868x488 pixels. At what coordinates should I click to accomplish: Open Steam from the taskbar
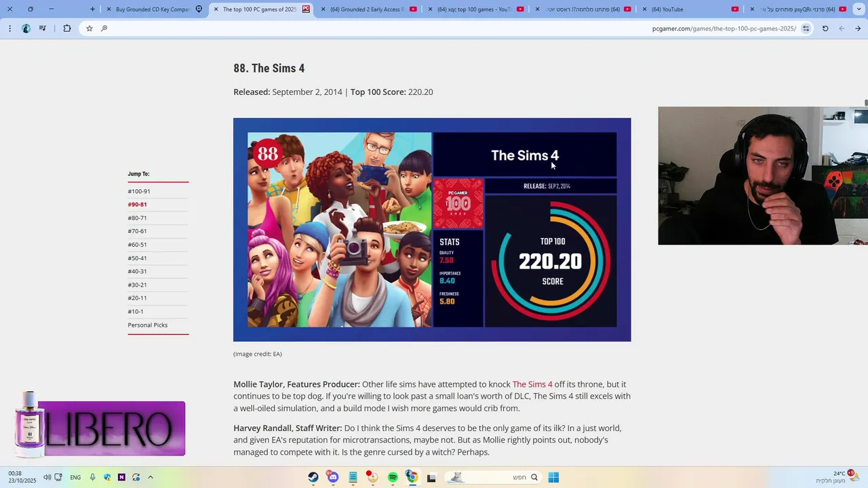tap(313, 477)
